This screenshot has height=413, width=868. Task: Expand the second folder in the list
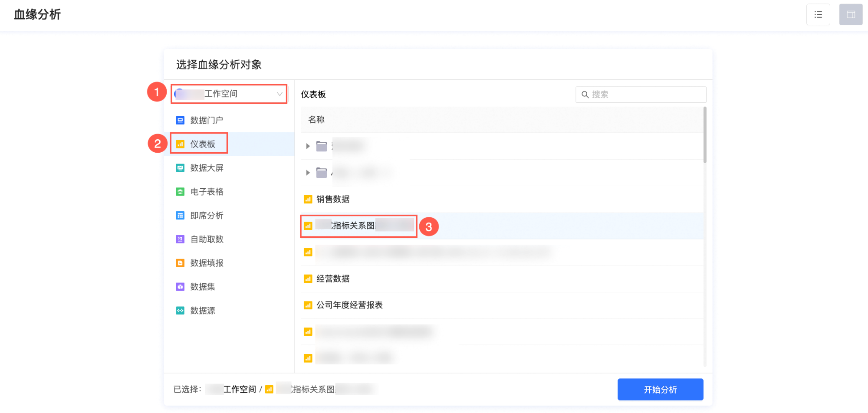coord(308,173)
